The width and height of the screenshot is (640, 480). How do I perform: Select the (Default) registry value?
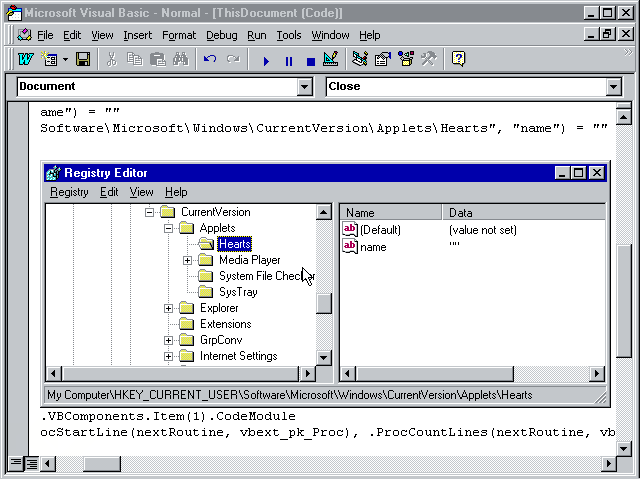pos(380,230)
